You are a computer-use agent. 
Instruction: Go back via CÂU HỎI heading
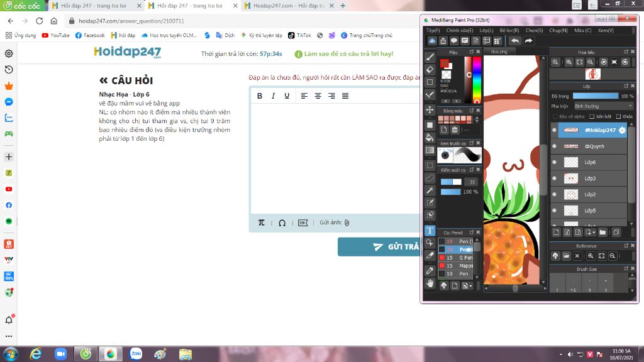(x=126, y=80)
